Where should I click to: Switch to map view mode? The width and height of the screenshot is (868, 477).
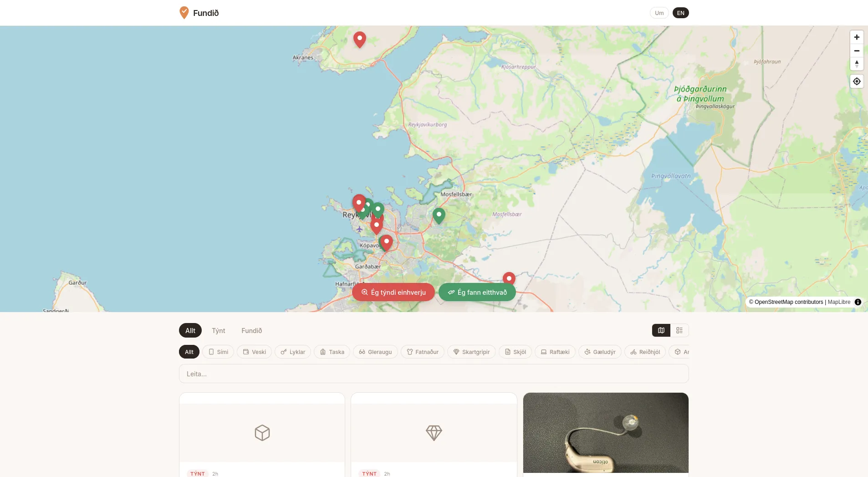click(661, 330)
